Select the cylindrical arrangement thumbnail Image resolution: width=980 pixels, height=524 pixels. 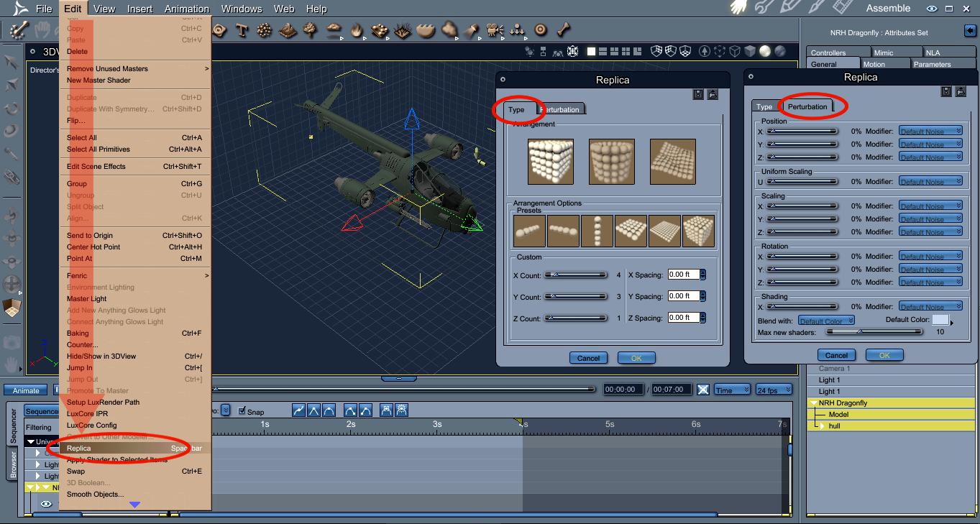point(611,162)
